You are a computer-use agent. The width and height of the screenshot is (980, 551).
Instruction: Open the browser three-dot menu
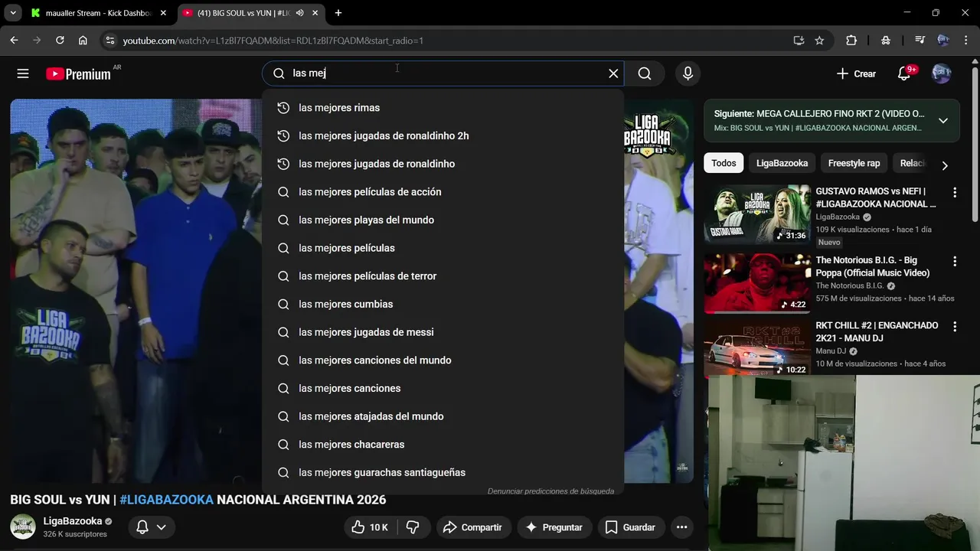click(x=965, y=41)
